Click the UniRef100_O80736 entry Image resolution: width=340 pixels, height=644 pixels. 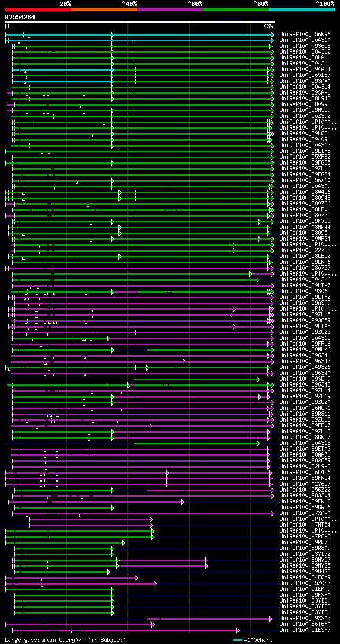coord(305,203)
